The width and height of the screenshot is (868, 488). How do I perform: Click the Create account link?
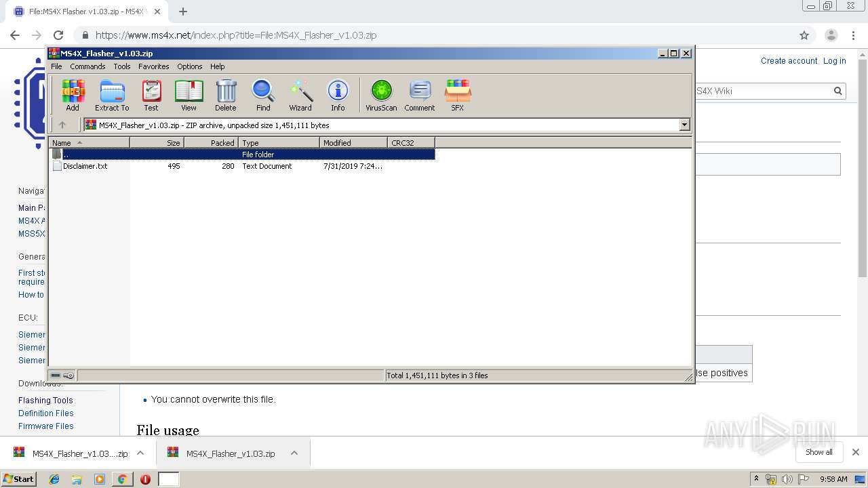tap(789, 61)
